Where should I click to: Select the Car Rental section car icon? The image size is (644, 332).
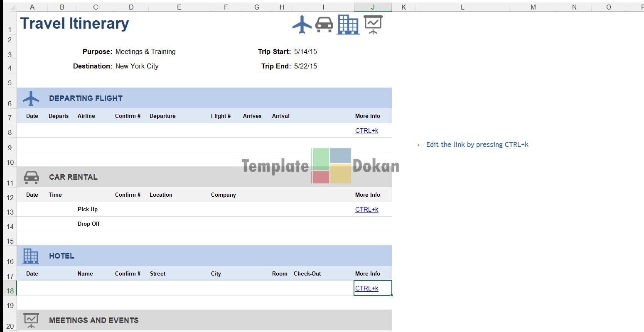[x=31, y=177]
